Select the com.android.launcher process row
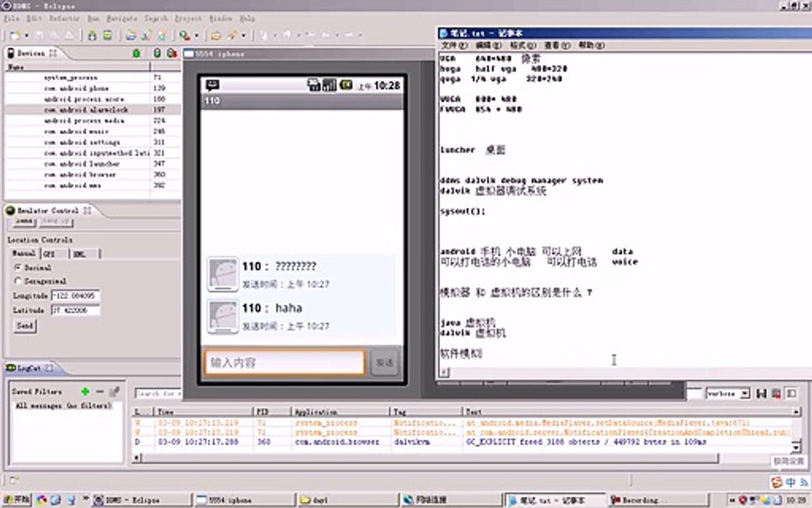812x508 pixels. pos(93,164)
